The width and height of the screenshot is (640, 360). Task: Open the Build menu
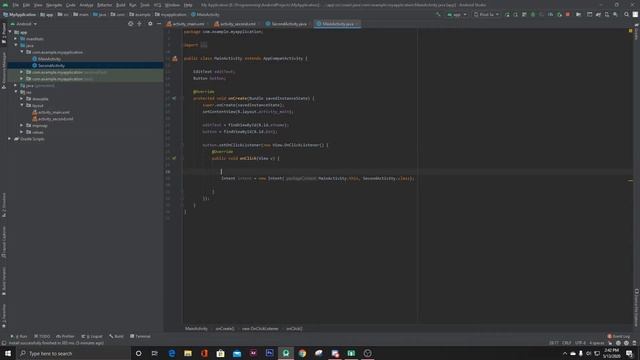click(x=121, y=5)
